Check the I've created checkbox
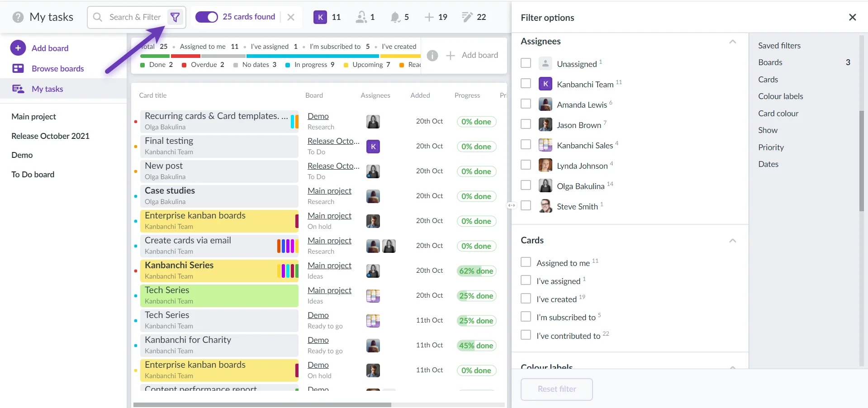 [526, 299]
